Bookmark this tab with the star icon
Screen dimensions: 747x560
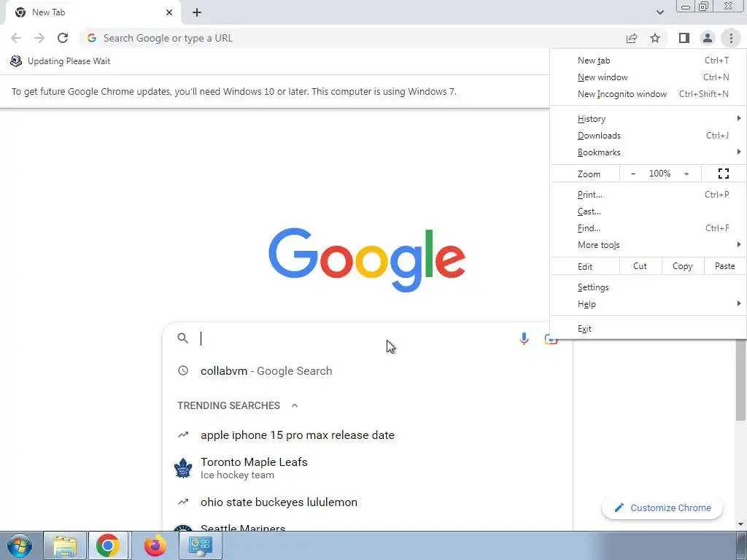pyautogui.click(x=655, y=38)
